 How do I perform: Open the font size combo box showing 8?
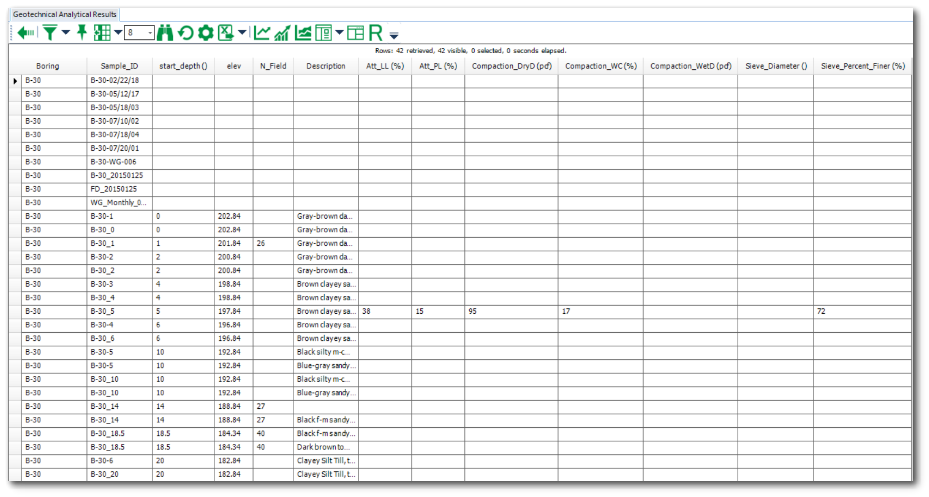(x=140, y=33)
